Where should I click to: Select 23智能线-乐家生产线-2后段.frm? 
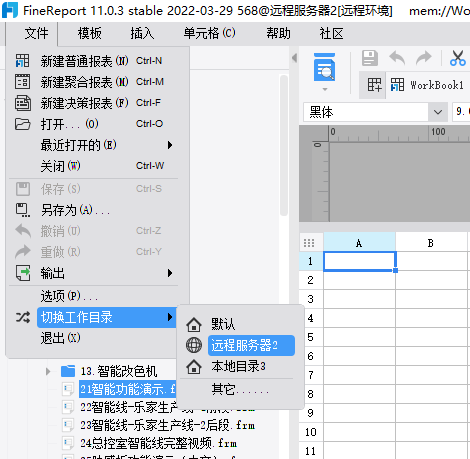coord(167,425)
